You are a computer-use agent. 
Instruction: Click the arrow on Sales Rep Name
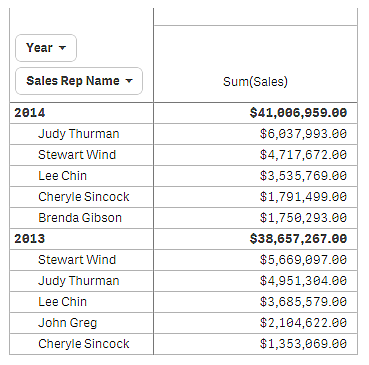pyautogui.click(x=129, y=81)
